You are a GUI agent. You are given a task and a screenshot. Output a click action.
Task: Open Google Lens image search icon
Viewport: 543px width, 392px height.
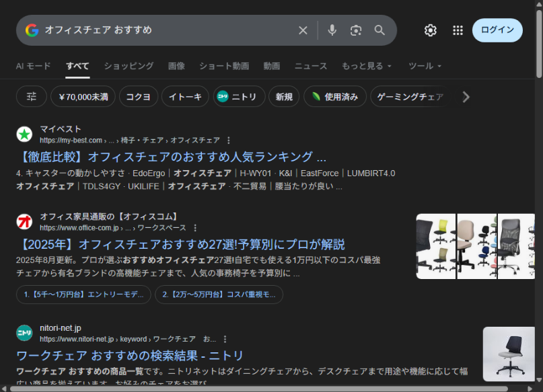coord(356,30)
